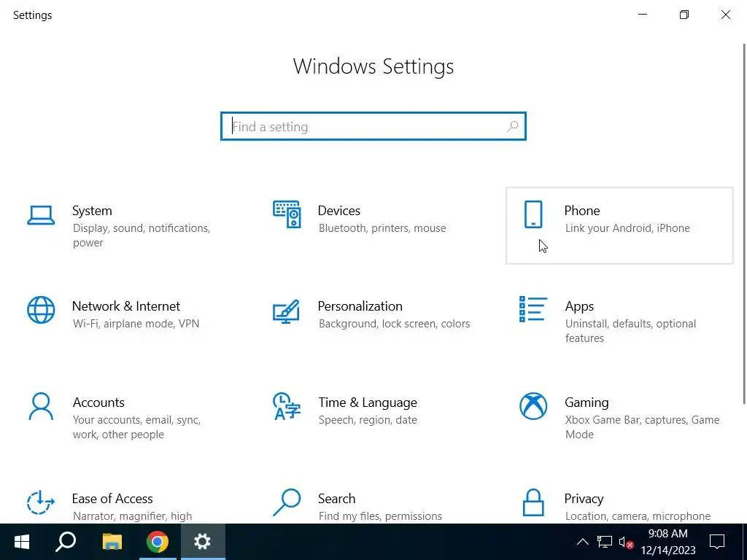Click "Narrator, magnifier, high" description

click(133, 516)
